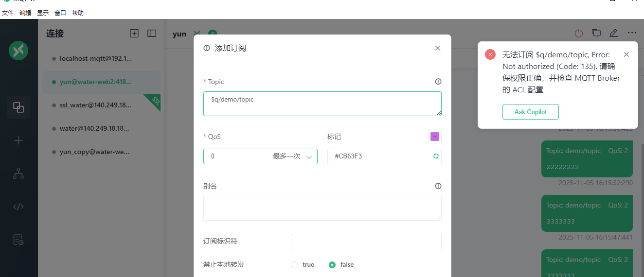The width and height of the screenshot is (644, 277).
Task: Open the 文件 menu
Action: (x=8, y=13)
